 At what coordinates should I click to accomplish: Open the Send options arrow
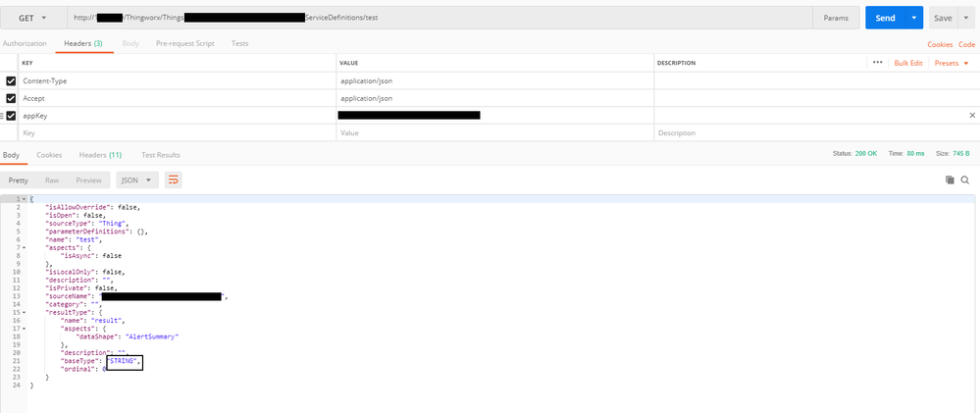coord(914,18)
